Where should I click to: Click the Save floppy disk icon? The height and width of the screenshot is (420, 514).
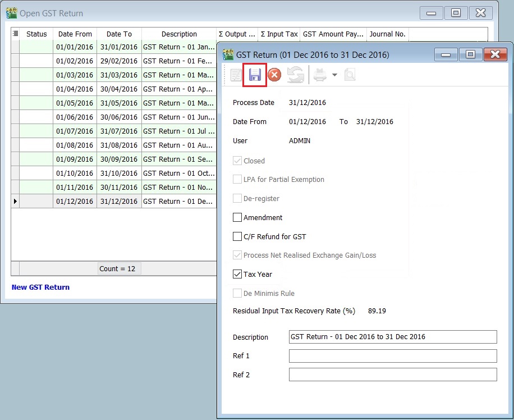pyautogui.click(x=255, y=75)
